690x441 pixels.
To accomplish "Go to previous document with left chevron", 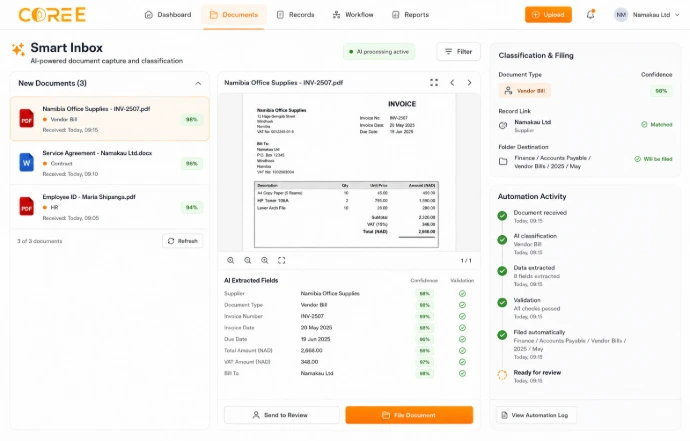I will (x=452, y=82).
